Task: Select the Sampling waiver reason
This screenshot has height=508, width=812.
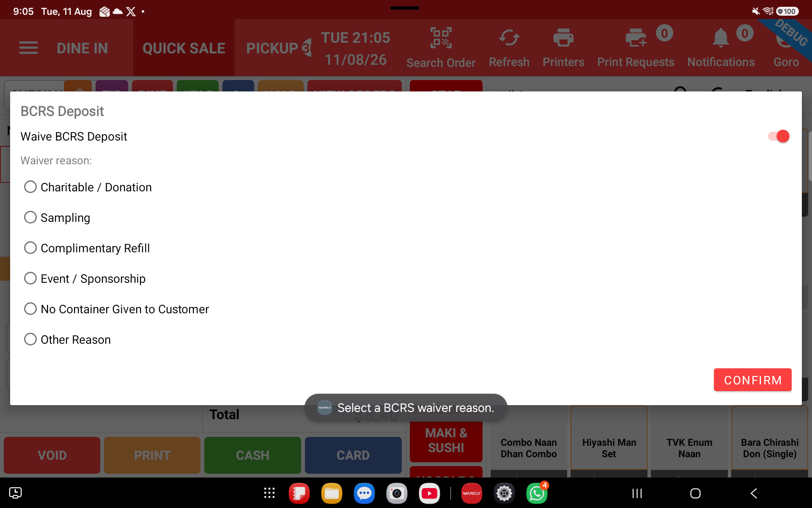Action: (57, 218)
